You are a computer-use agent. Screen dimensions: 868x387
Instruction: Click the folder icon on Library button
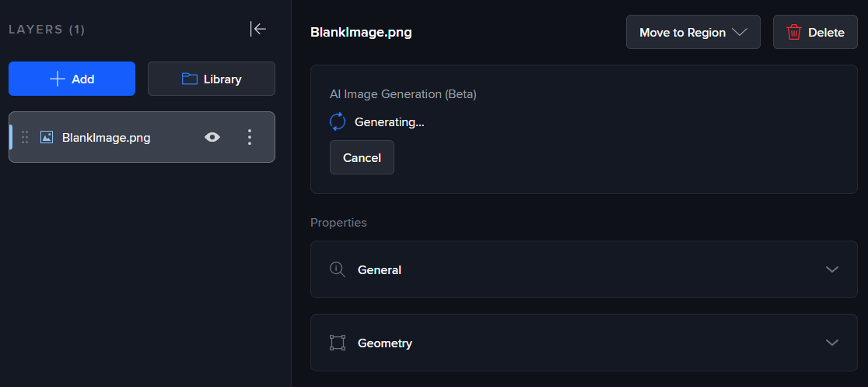click(189, 79)
